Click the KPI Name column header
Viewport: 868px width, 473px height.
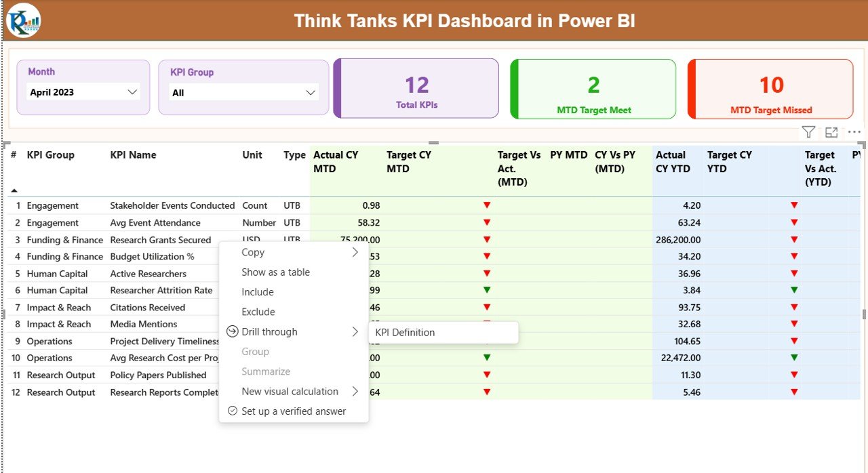point(133,155)
